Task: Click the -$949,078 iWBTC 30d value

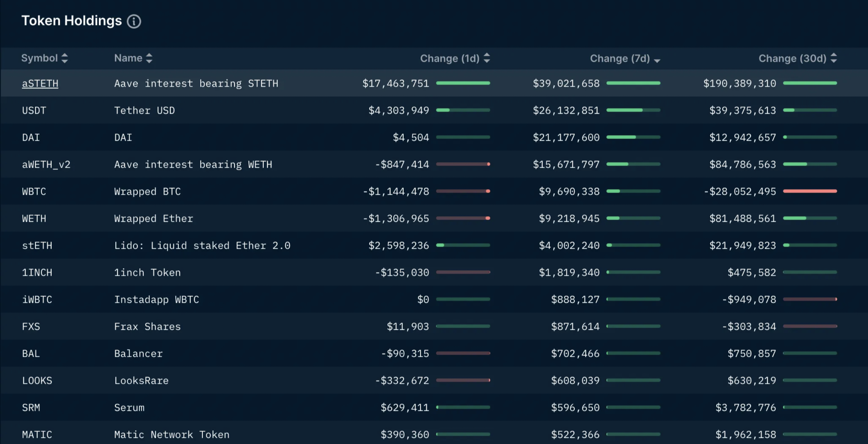Action: [749, 300]
